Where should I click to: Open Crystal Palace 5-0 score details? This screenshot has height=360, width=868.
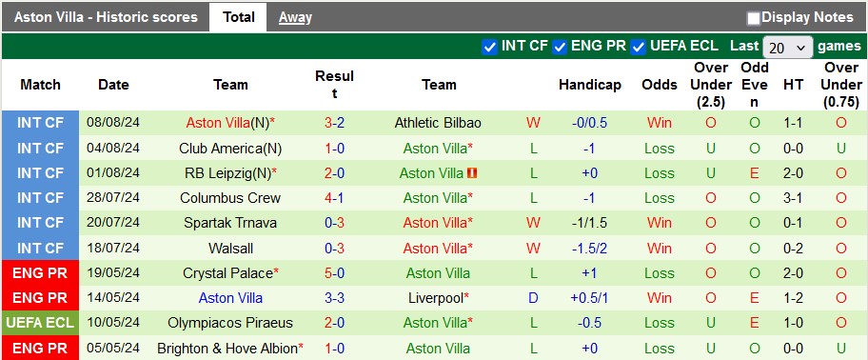[x=334, y=273]
